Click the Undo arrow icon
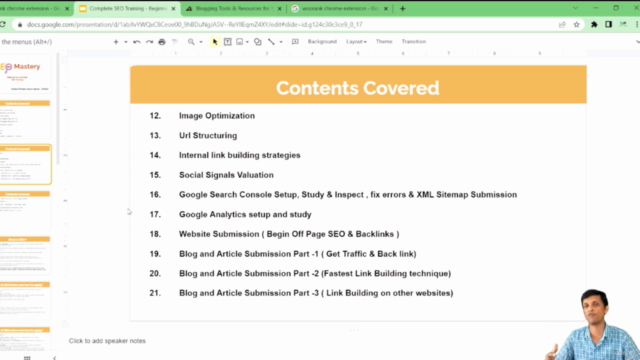 [137, 42]
